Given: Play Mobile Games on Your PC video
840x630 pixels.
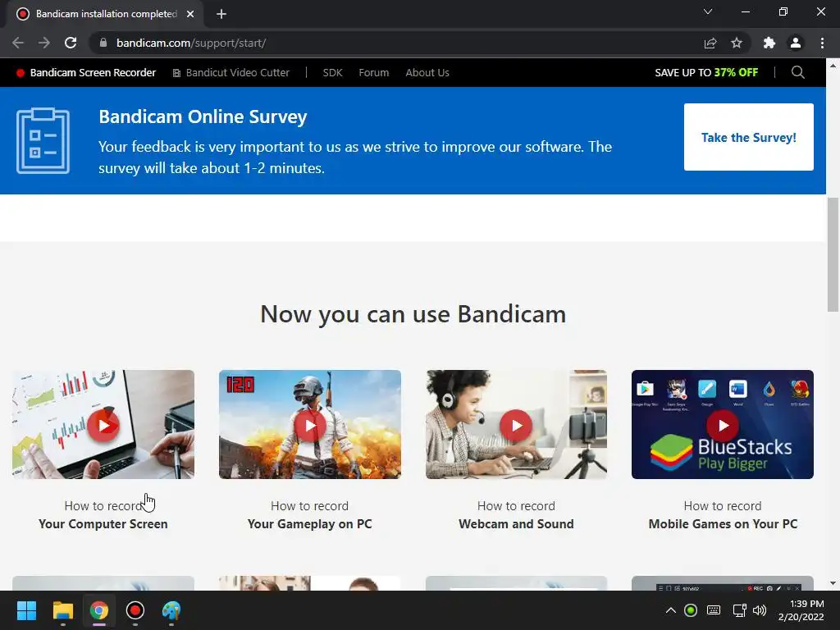Looking at the screenshot, I should (x=723, y=426).
